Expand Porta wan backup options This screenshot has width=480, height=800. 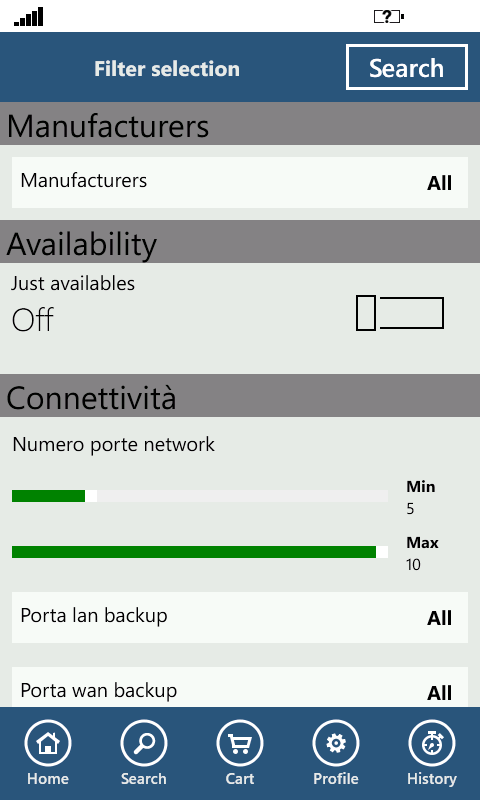pyautogui.click(x=240, y=687)
